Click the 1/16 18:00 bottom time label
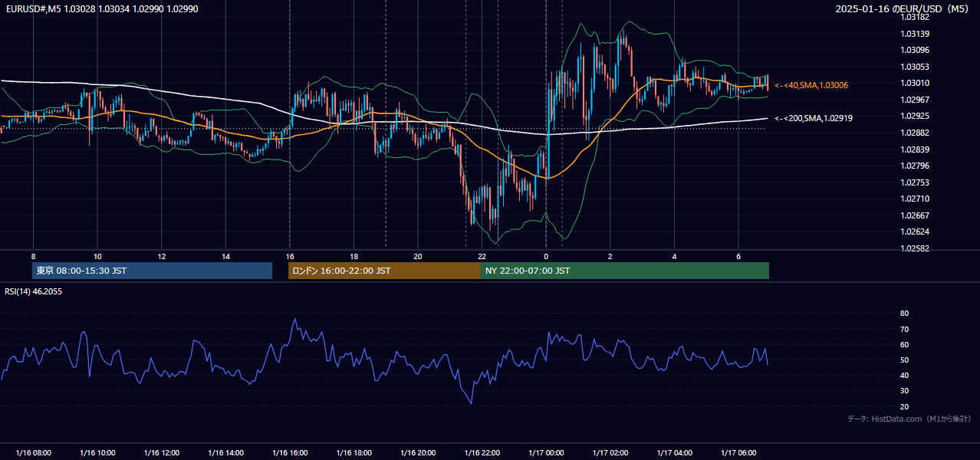980x460 pixels. click(354, 453)
